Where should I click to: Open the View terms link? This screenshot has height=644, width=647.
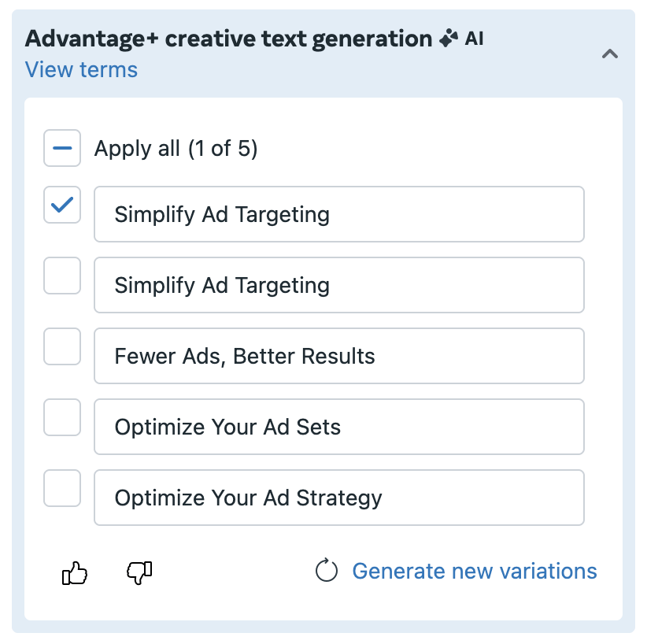pos(81,69)
